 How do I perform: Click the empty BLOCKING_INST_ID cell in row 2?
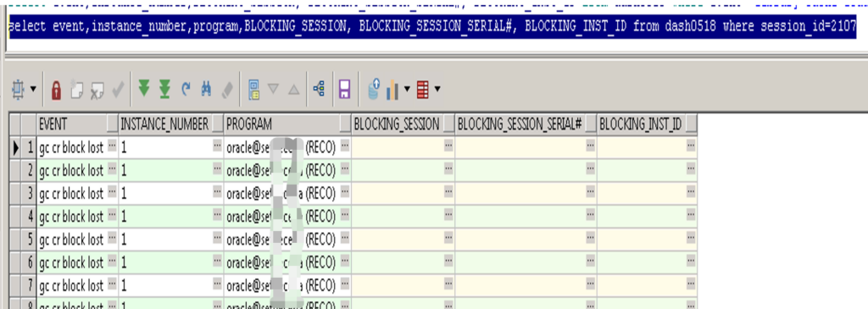pos(647,171)
